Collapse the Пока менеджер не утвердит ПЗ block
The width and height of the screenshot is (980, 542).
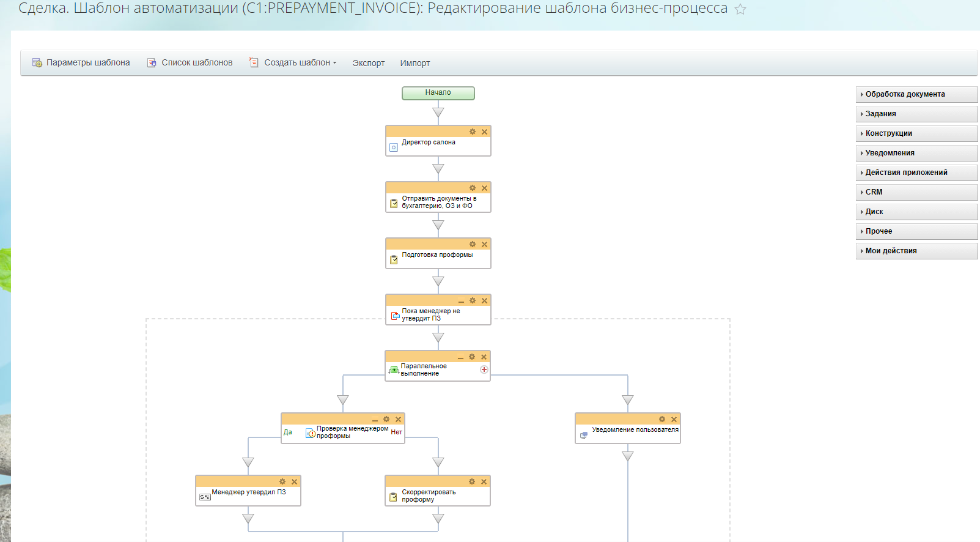(x=461, y=302)
